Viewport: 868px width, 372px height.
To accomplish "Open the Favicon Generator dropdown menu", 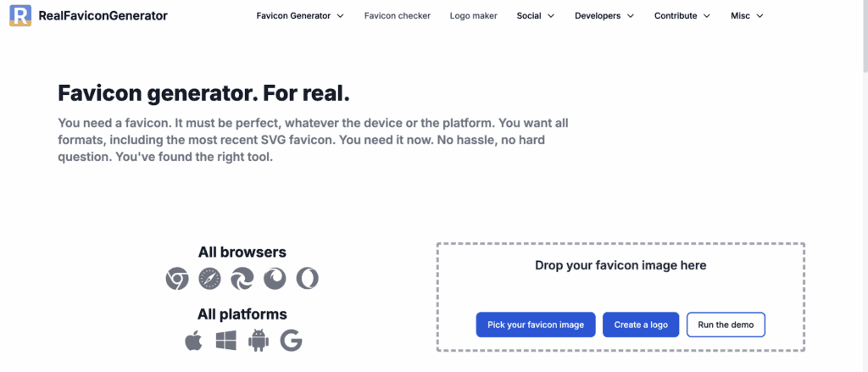I will point(300,16).
